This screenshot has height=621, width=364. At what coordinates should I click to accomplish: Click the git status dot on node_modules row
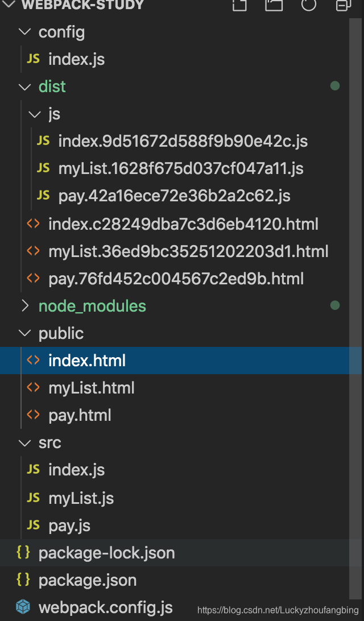tap(335, 305)
